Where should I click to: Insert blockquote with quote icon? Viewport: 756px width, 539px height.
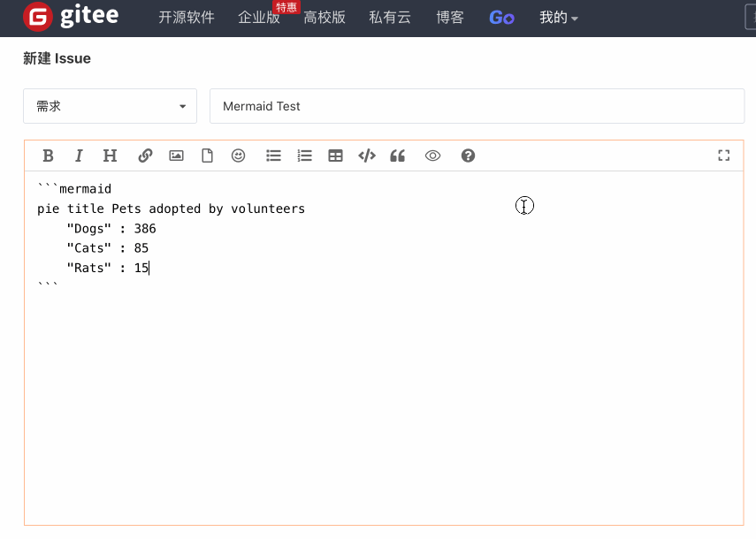(398, 156)
